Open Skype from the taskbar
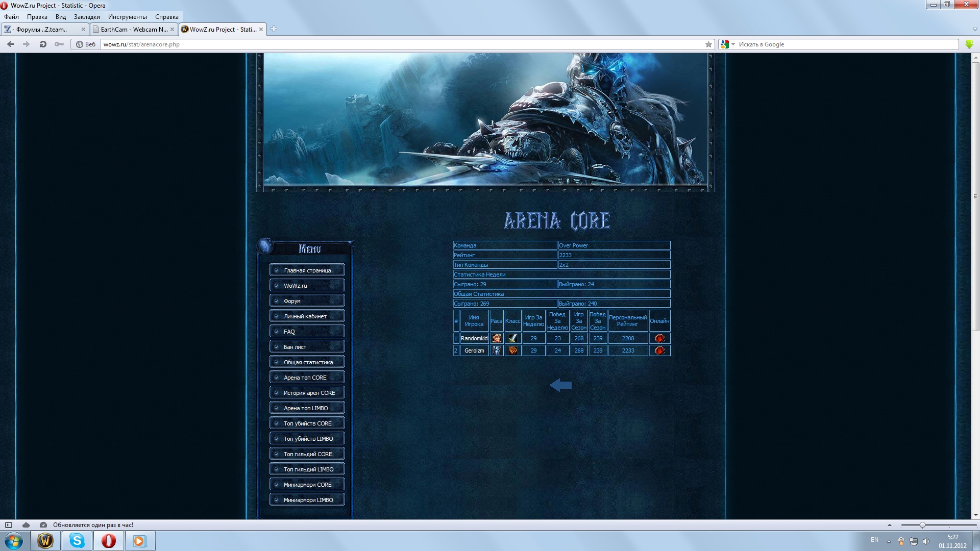This screenshot has width=980, height=551. coord(77,541)
